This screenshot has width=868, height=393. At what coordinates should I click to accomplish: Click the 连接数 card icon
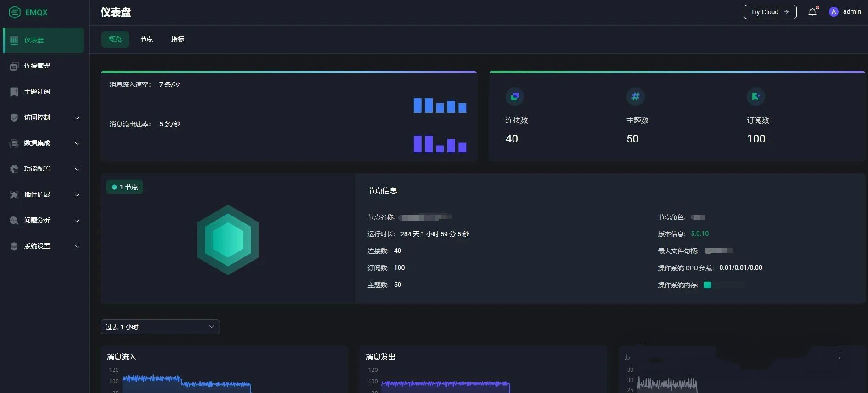click(x=515, y=97)
